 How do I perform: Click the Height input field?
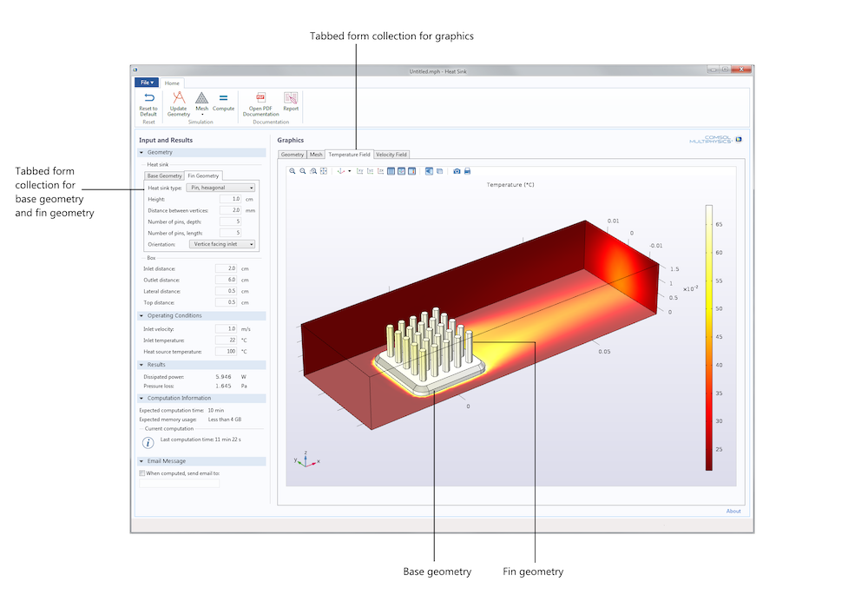click(230, 199)
